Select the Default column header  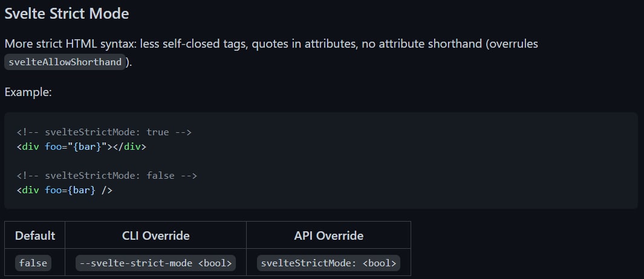click(x=35, y=236)
